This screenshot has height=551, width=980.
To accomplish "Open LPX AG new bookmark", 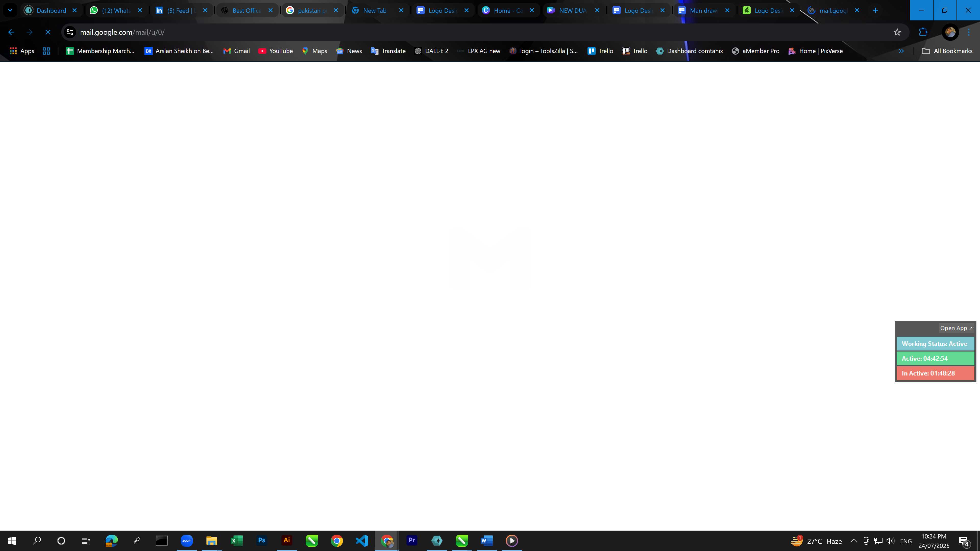I will [x=479, y=51].
